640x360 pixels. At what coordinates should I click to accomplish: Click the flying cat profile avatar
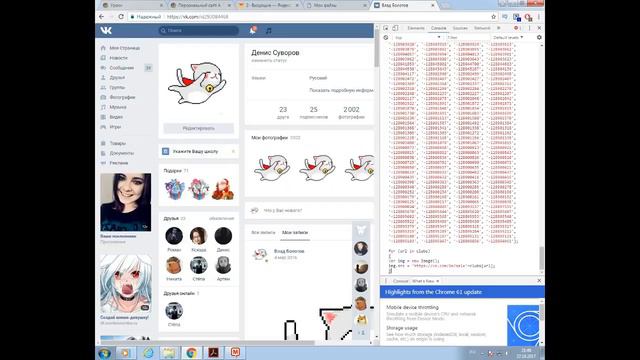(198, 83)
